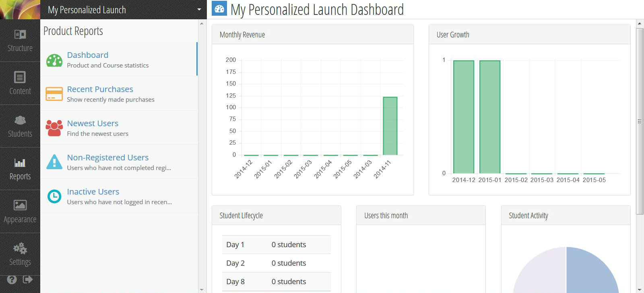
Task: Select the Content menu label
Action: point(20,91)
